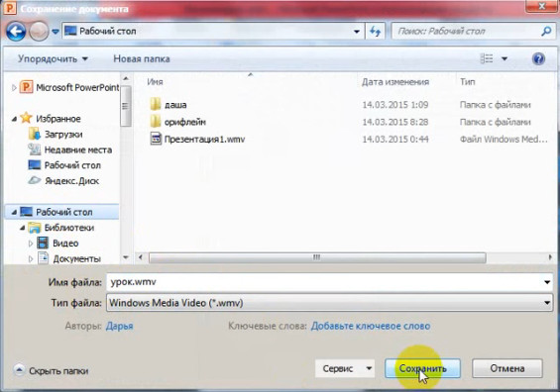Refresh the folder with the arrows icon
Image resolution: width=560 pixels, height=392 pixels.
point(375,32)
